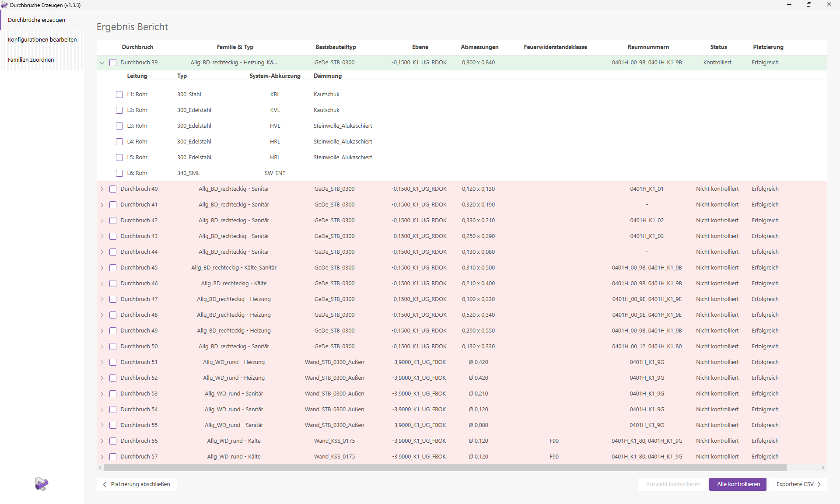Image resolution: width=840 pixels, height=504 pixels.
Task: Click the Alle kontrollieren button
Action: point(737,484)
